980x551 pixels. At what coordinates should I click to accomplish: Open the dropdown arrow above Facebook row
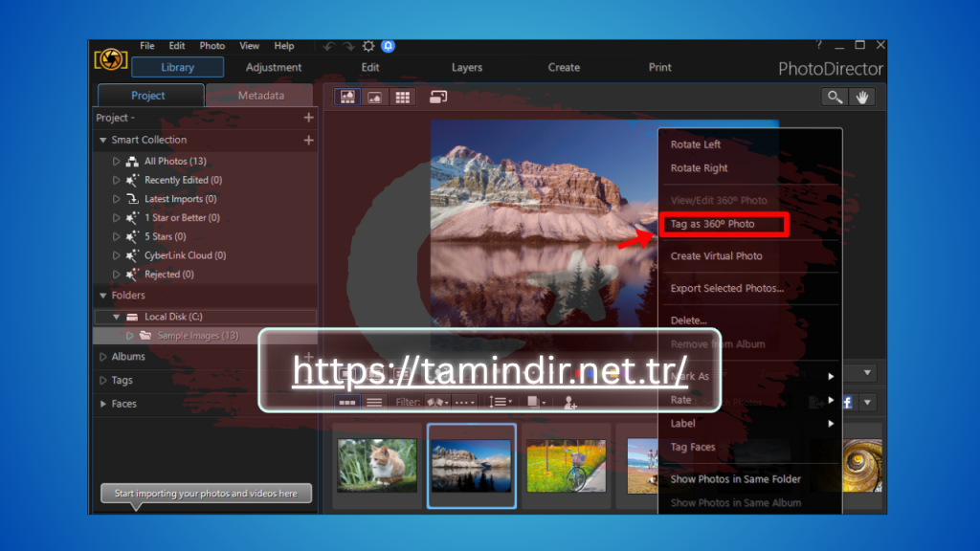867,373
